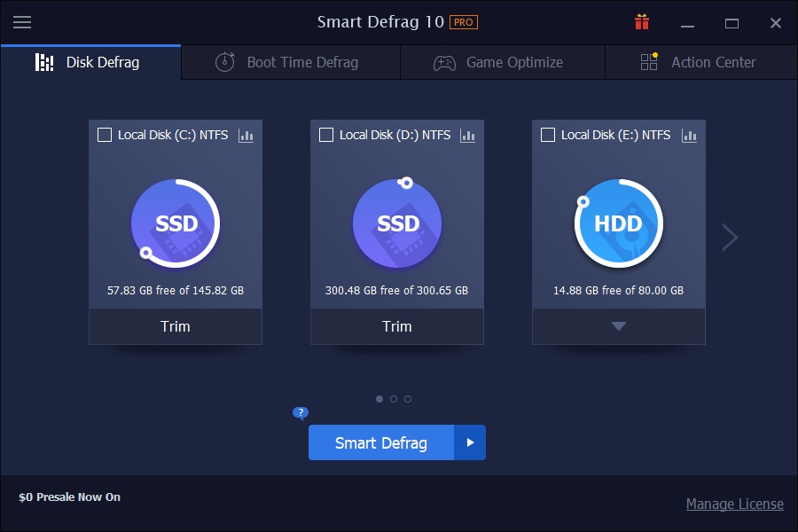Viewport: 798px width, 532px height.
Task: Click the $0 Presale Now On promo
Action: [70, 497]
